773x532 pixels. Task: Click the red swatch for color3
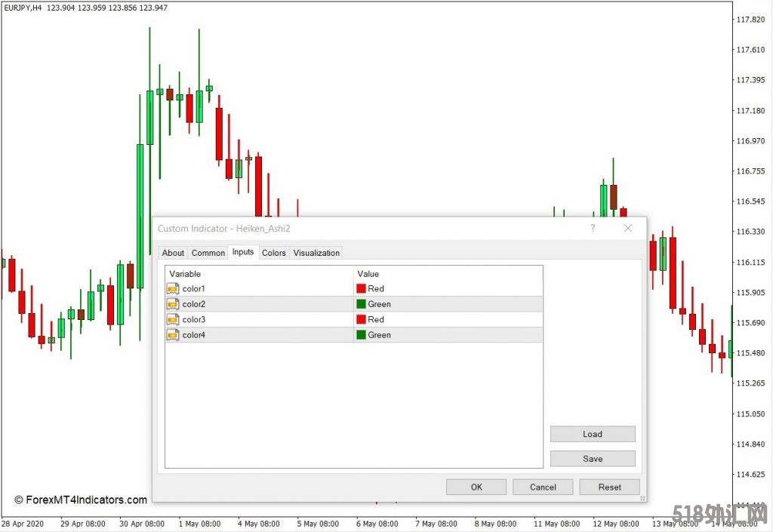[x=362, y=319]
